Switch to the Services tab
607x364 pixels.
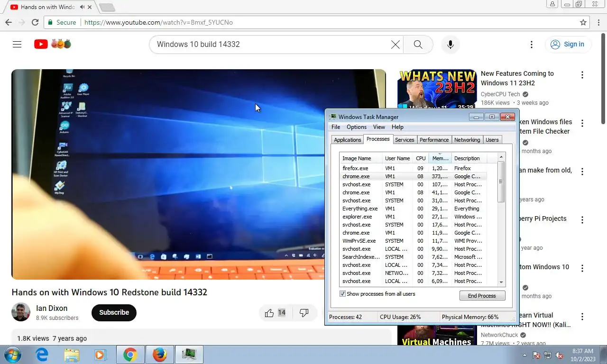coord(405,140)
